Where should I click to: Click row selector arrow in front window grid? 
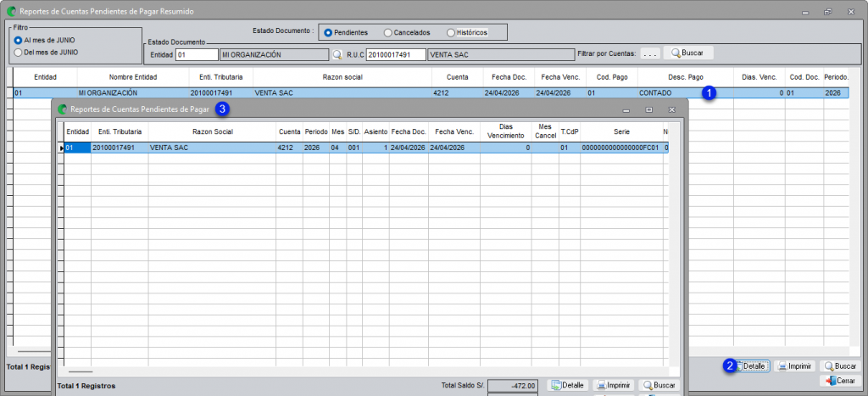click(61, 148)
